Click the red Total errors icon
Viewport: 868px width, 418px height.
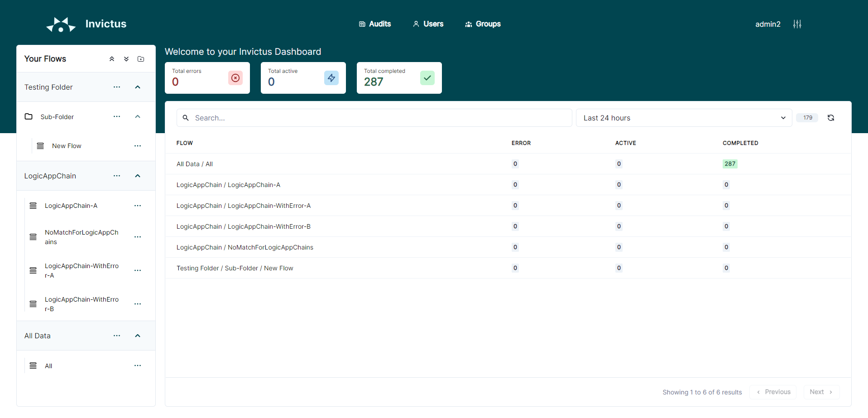(x=235, y=78)
